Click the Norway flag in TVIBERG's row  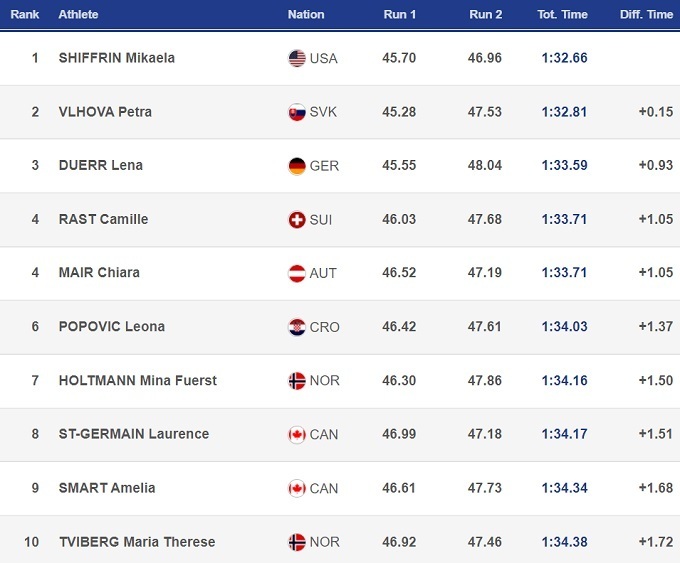click(x=296, y=542)
